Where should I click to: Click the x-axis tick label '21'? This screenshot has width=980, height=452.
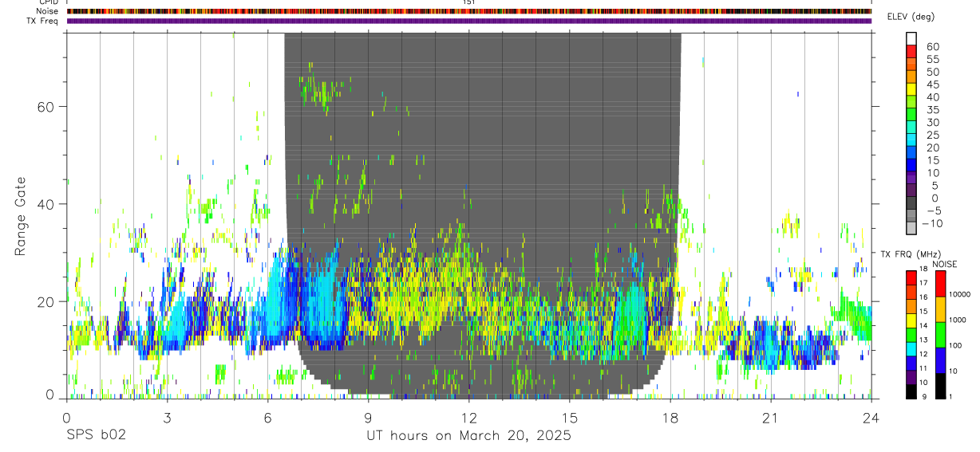771,417
